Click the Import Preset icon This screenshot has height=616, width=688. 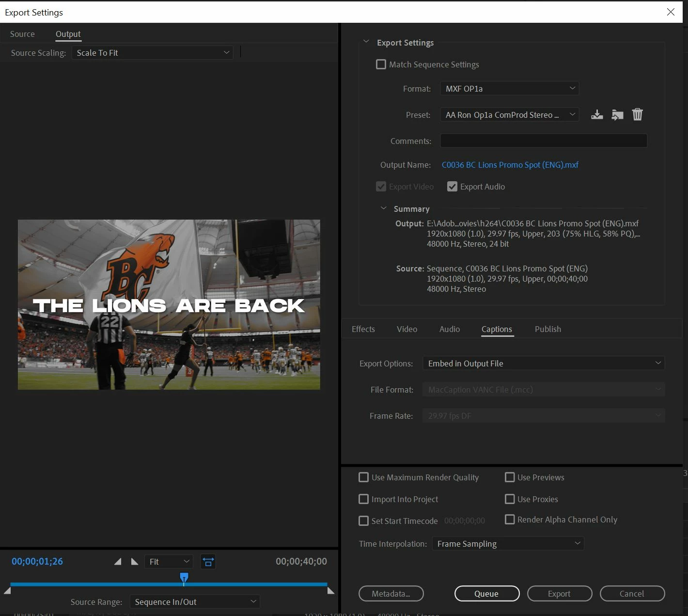[x=617, y=115]
